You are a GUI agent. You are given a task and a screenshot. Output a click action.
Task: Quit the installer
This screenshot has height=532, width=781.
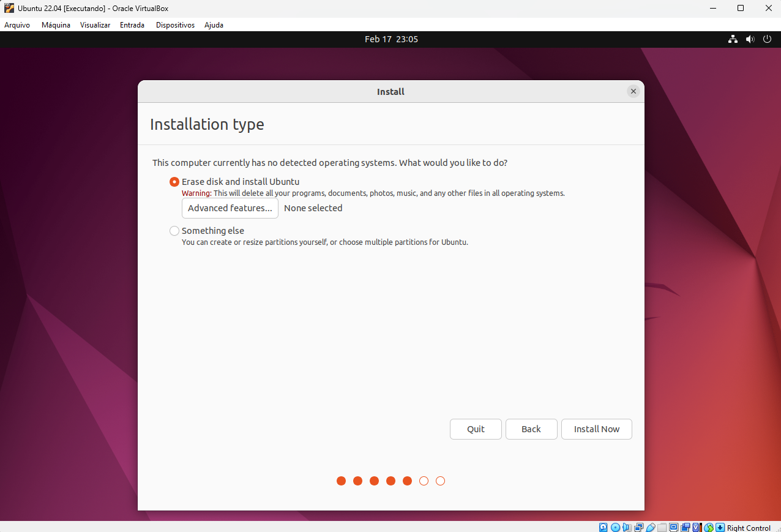tap(476, 429)
